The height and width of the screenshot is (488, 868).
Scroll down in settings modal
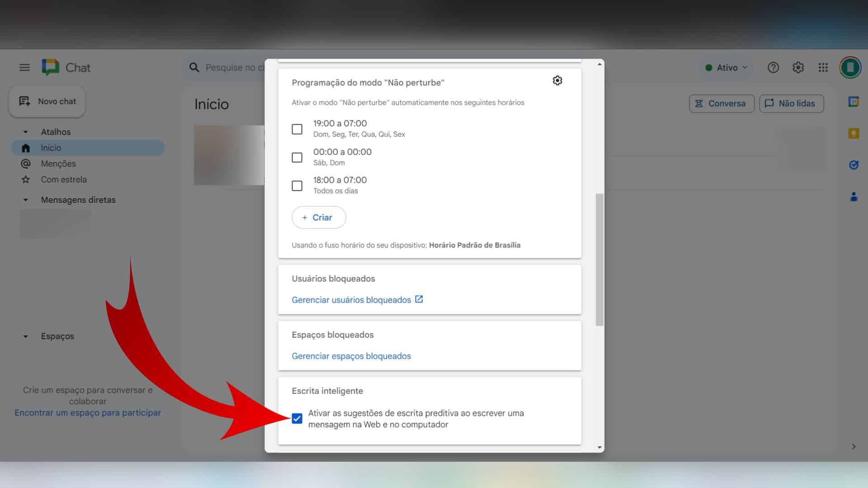[x=599, y=447]
